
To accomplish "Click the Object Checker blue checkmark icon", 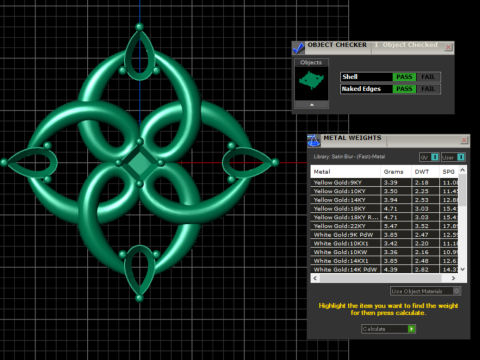I will pos(298,48).
